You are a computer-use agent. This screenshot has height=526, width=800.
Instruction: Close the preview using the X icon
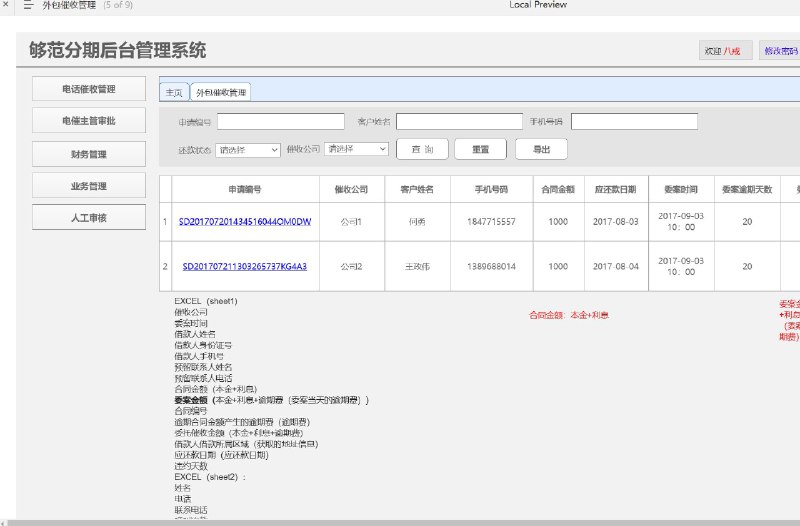tap(6, 4)
